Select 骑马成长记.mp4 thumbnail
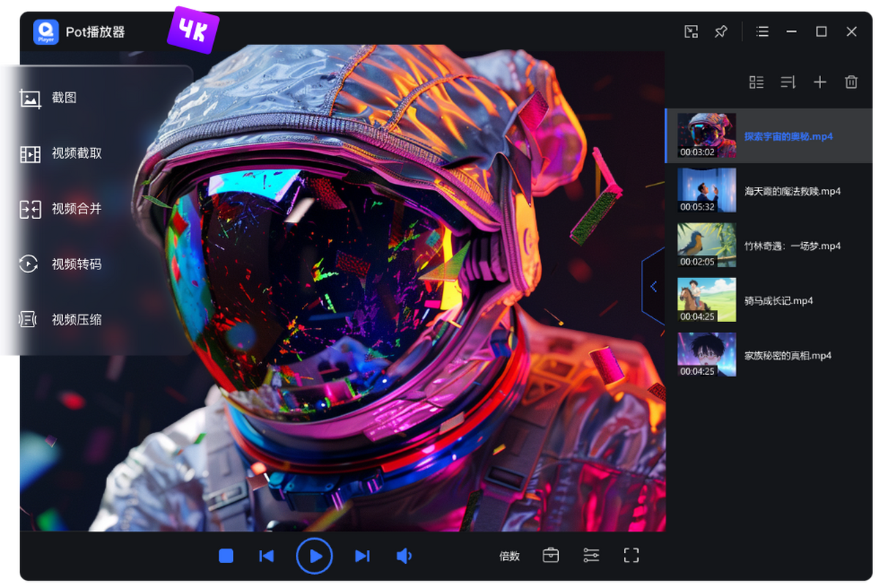 707,300
